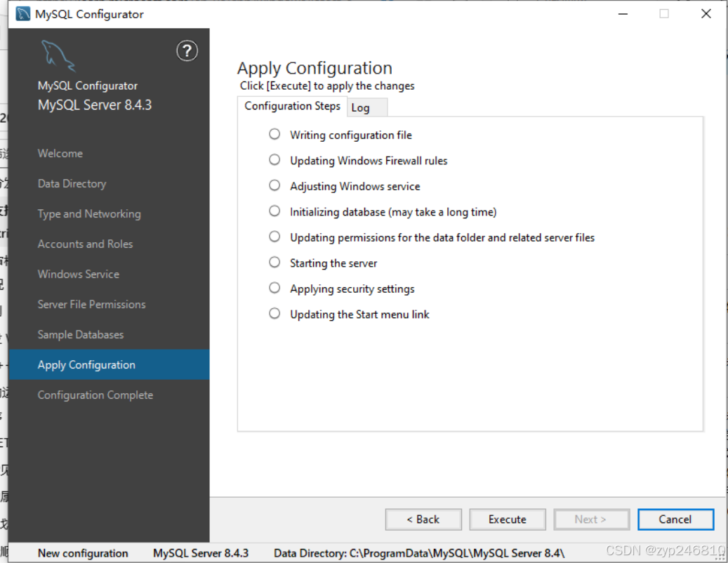Close the MySQL Configurator window
Image resolution: width=728 pixels, height=563 pixels.
(x=706, y=14)
